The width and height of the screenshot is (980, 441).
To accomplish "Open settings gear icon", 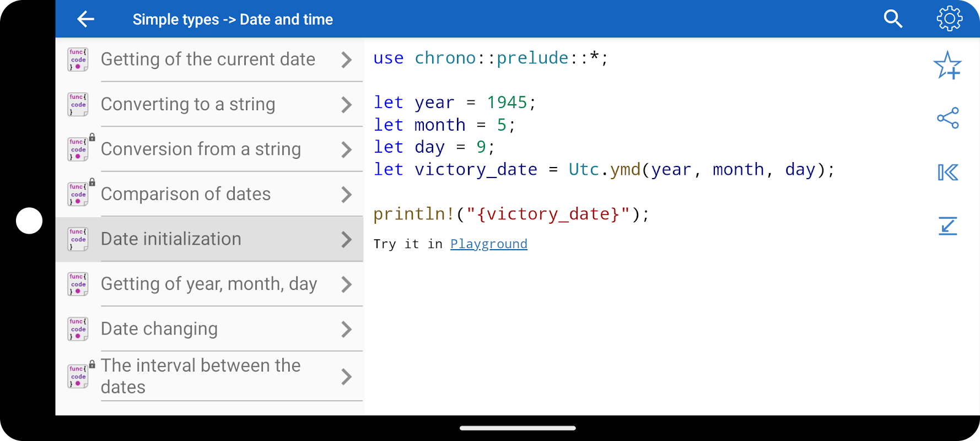I will (x=949, y=19).
